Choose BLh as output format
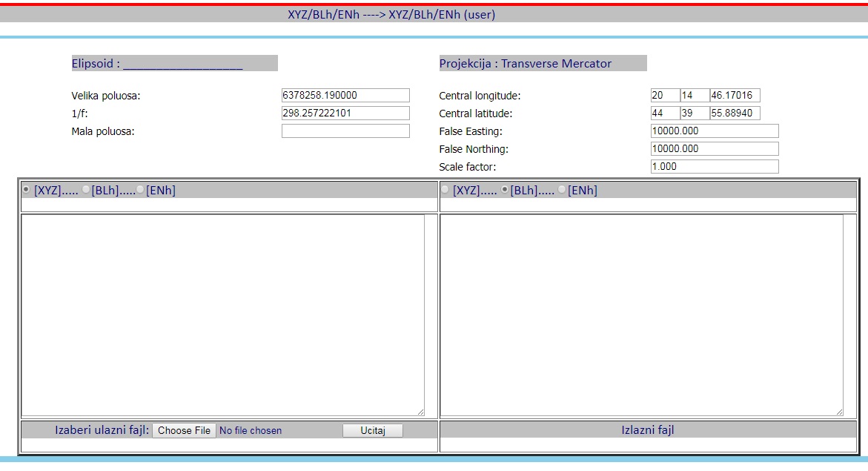The width and height of the screenshot is (868, 471). click(505, 190)
